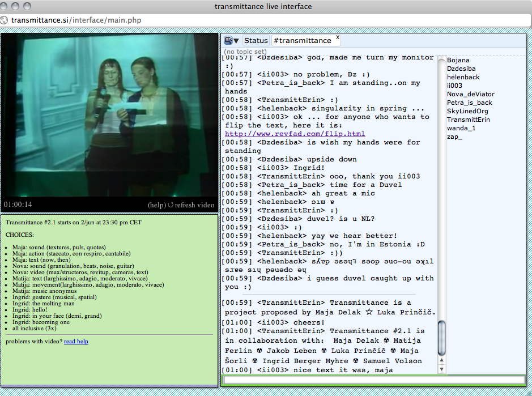
Task: Select user Nova_deViator in the nick list
Action: (x=471, y=94)
